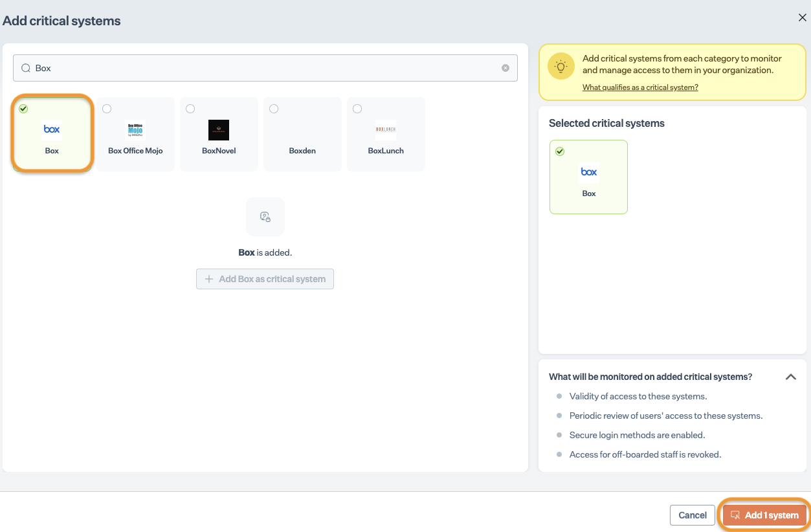The width and height of the screenshot is (811, 532).
Task: Uncheck the Box card in search results
Action: 23,109
